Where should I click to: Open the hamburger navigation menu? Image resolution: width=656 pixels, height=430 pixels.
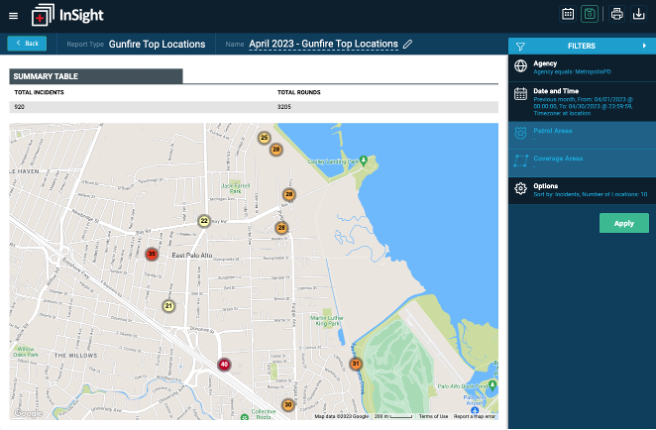[13, 16]
